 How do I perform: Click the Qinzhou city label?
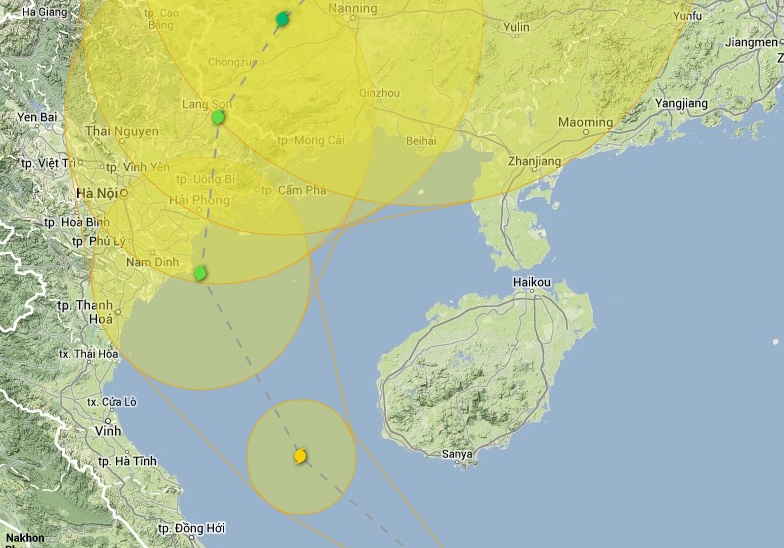click(x=378, y=93)
